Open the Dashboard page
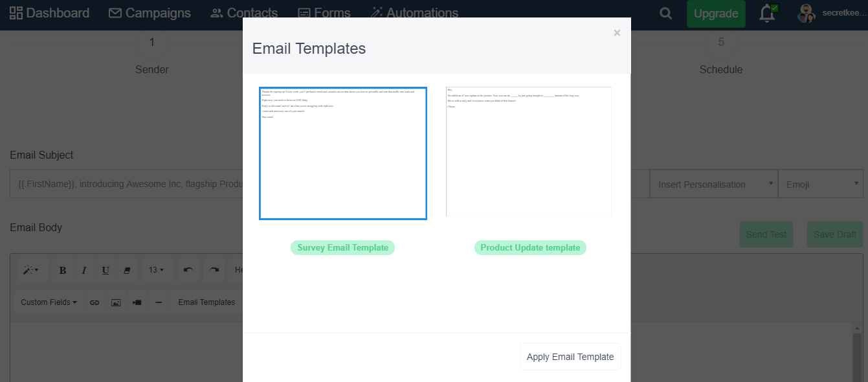The height and width of the screenshot is (382, 868). (x=49, y=13)
